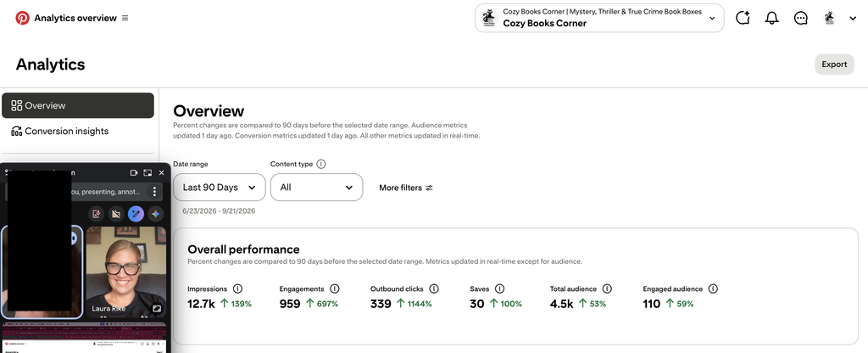Click the Engaged audience info icon
Viewport: 868px width, 353px height.
point(713,289)
